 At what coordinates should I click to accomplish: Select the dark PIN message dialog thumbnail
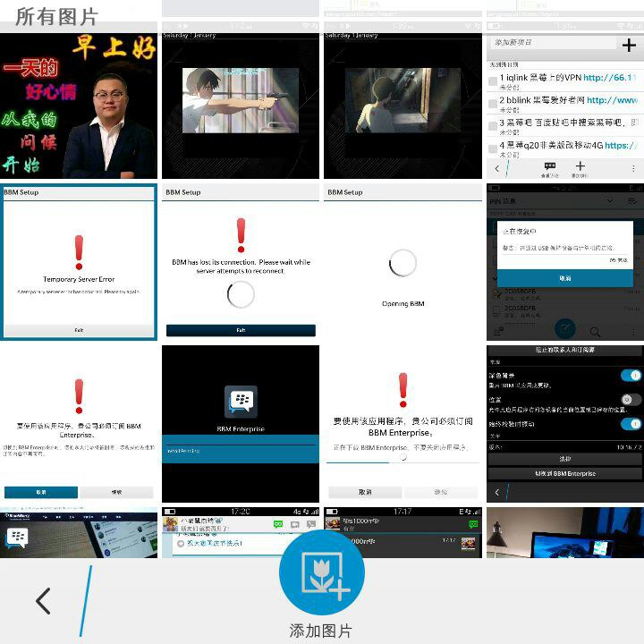pyautogui.click(x=565, y=262)
